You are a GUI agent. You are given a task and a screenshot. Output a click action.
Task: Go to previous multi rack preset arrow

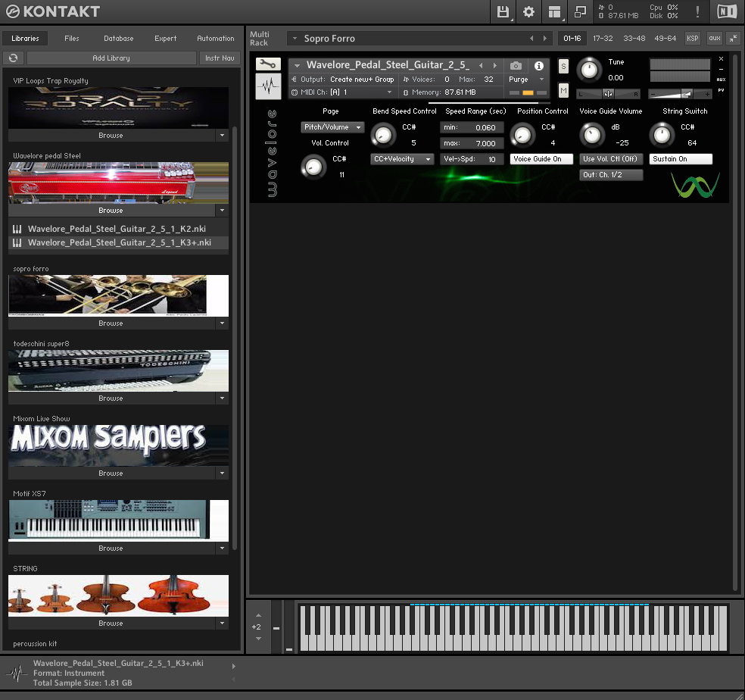[x=531, y=39]
